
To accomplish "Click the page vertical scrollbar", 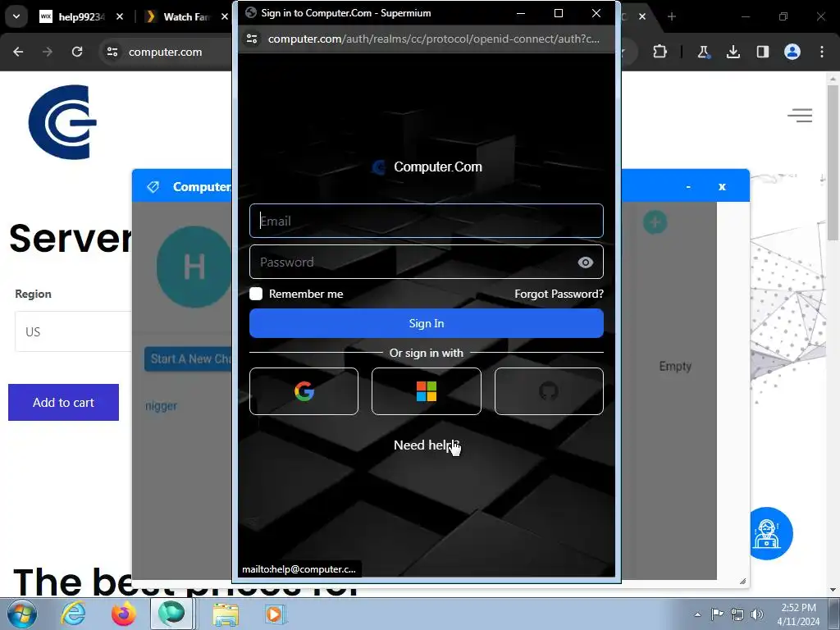I will [x=833, y=162].
